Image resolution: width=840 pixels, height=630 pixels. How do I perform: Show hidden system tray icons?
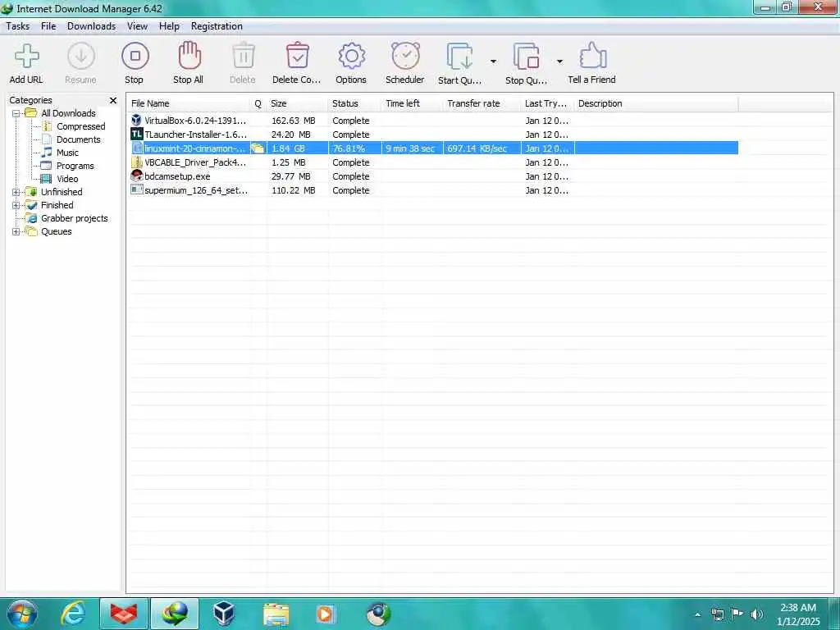(x=697, y=614)
